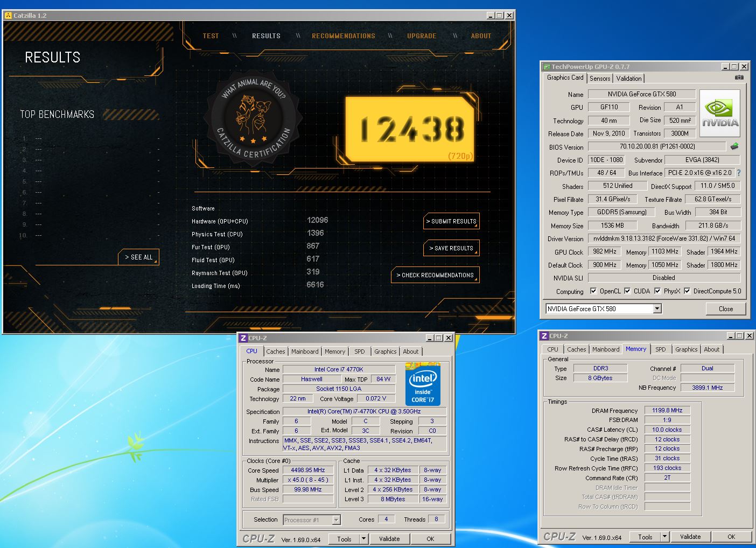Screen dimensions: 756x548
Task: Toggle the PhysX checkbox in GPU-Z
Action: pyautogui.click(x=657, y=291)
